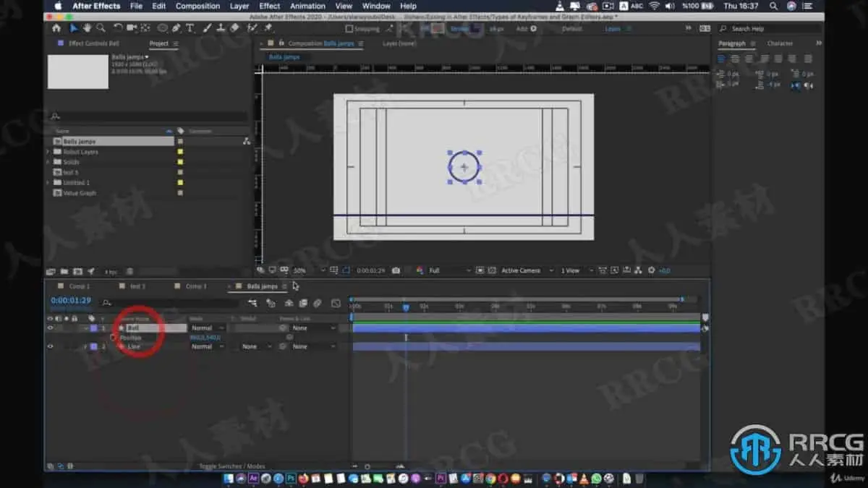This screenshot has width=868, height=488.
Task: Click the snapshot camera icon in the viewer
Action: point(396,270)
